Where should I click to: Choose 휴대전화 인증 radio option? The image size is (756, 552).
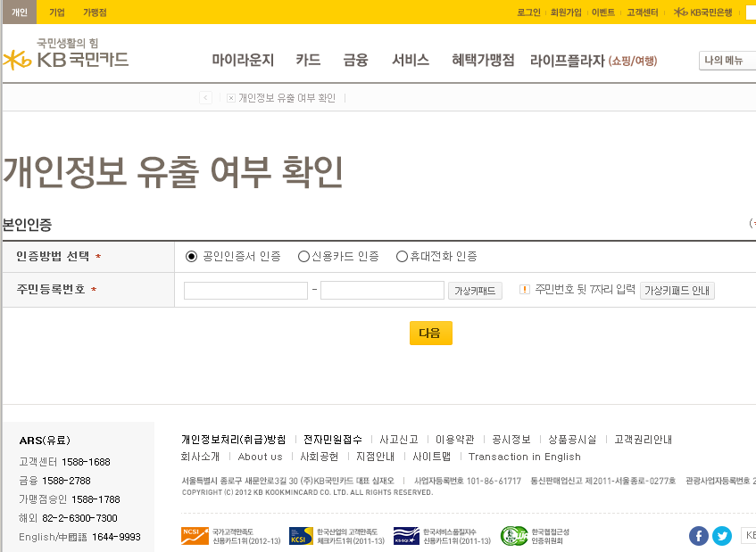click(x=402, y=257)
